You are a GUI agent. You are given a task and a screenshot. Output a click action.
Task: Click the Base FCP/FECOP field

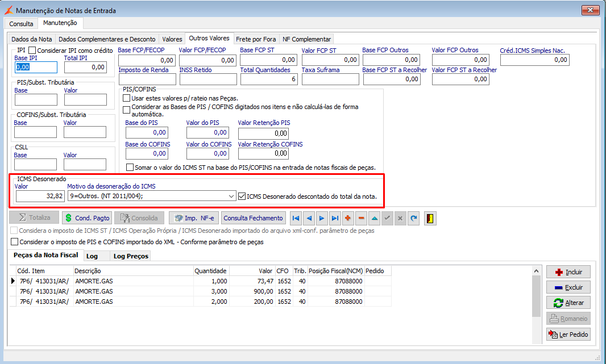point(147,60)
